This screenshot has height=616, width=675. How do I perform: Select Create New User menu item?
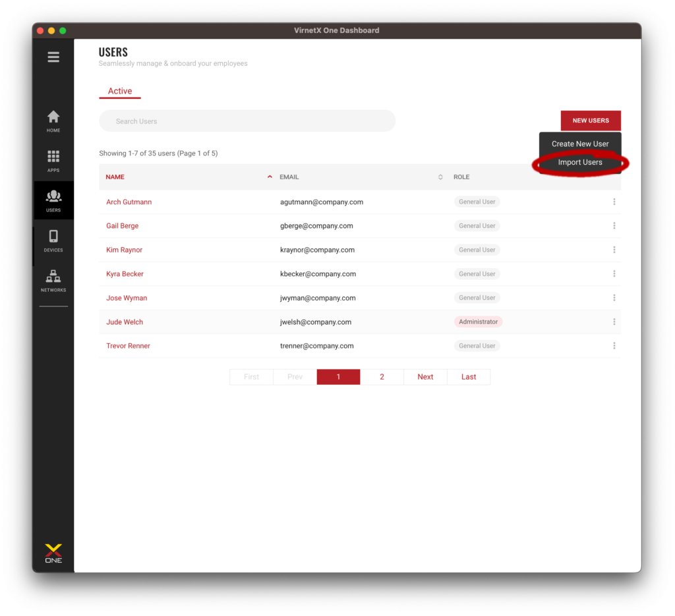click(580, 144)
